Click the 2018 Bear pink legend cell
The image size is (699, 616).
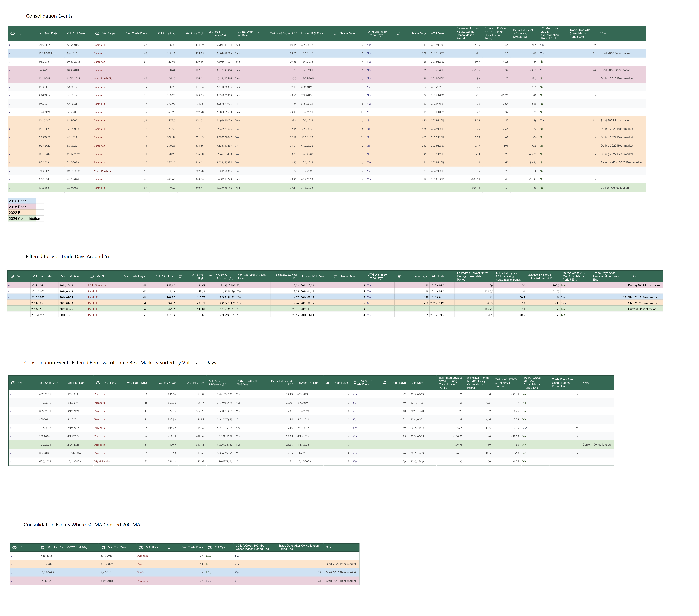pyautogui.click(x=22, y=207)
